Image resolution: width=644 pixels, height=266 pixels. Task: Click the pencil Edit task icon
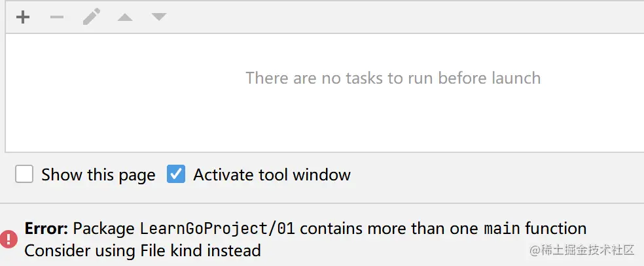[x=91, y=17]
